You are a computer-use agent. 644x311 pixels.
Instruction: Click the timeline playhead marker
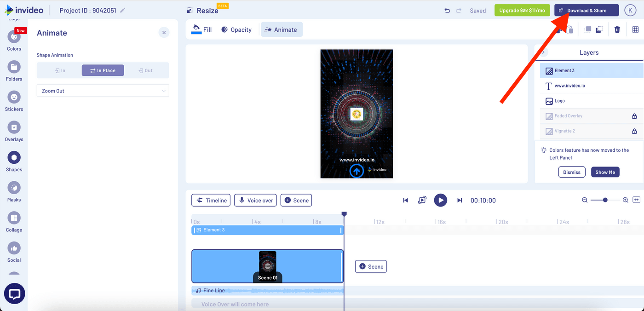click(x=344, y=214)
